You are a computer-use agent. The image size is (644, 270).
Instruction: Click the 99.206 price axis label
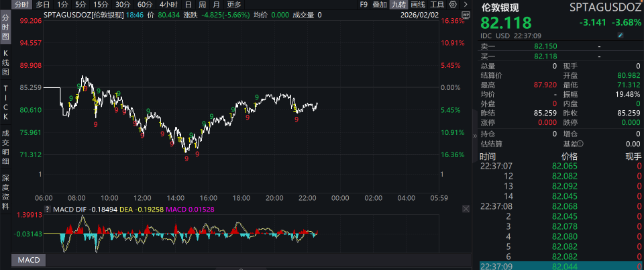(31, 21)
